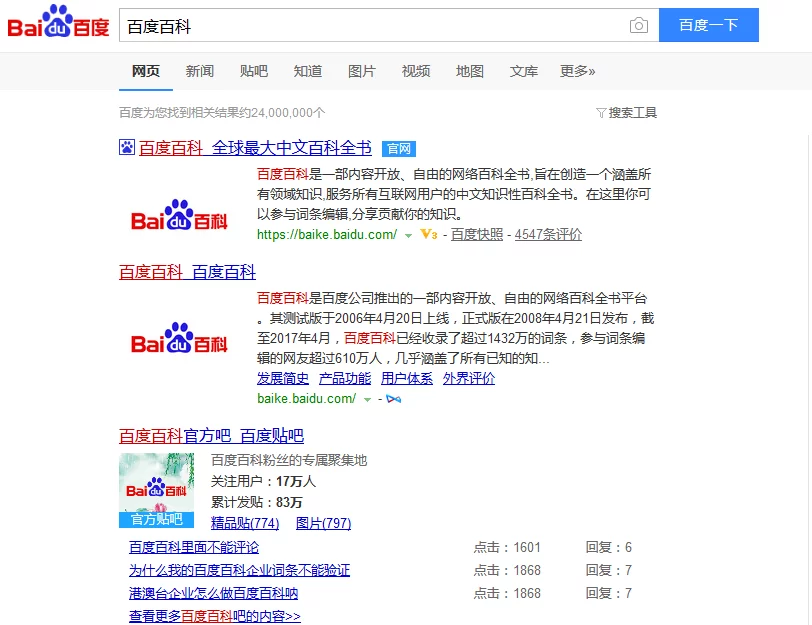The width and height of the screenshot is (812, 625).
Task: Open the 4547条评价 reviews link
Action: pos(548,235)
